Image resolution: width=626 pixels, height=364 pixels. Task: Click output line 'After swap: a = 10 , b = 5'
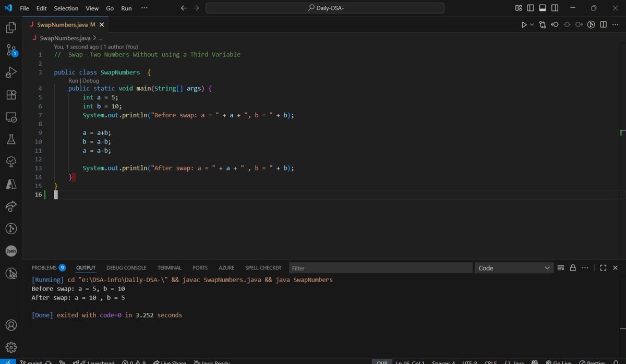[78, 297]
